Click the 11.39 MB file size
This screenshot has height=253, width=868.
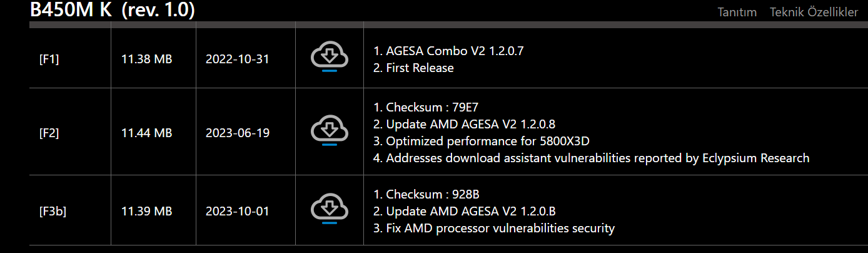146,211
